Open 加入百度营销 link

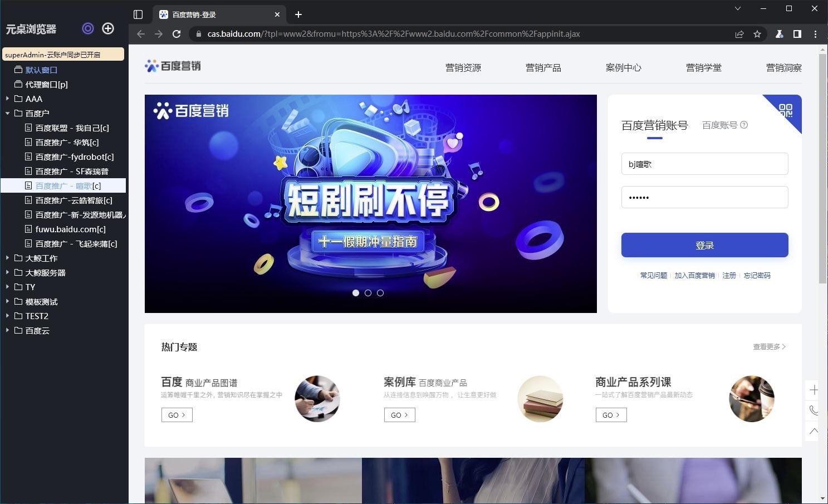click(x=694, y=275)
